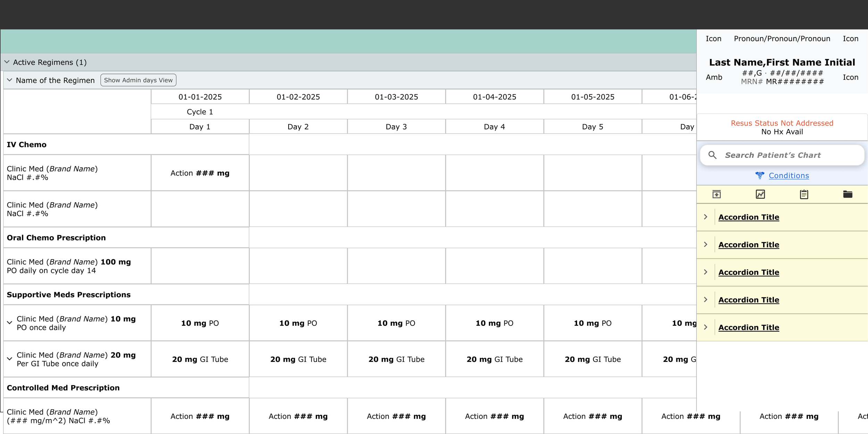Viewport: 868px width, 434px height.
Task: Click the clipboard notes icon
Action: click(x=804, y=194)
